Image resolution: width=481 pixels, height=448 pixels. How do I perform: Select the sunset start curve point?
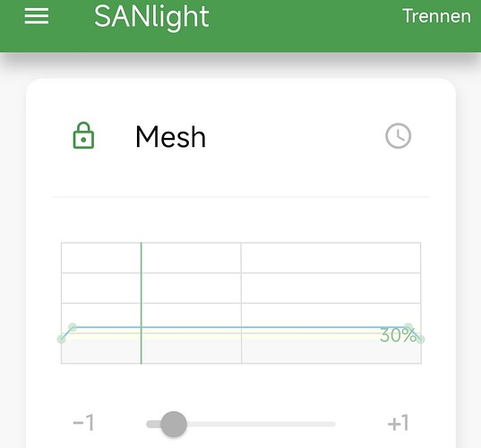408,327
